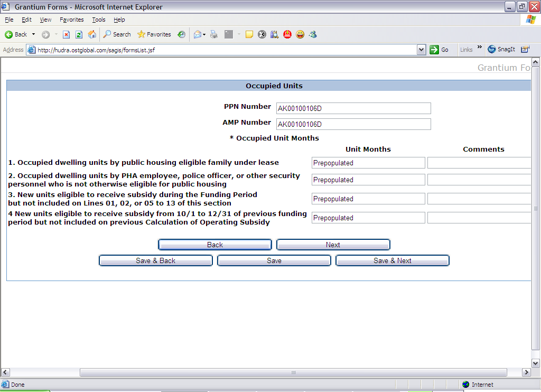Open the Back history dropdown arrow
The height and width of the screenshot is (392, 541).
pyautogui.click(x=33, y=34)
